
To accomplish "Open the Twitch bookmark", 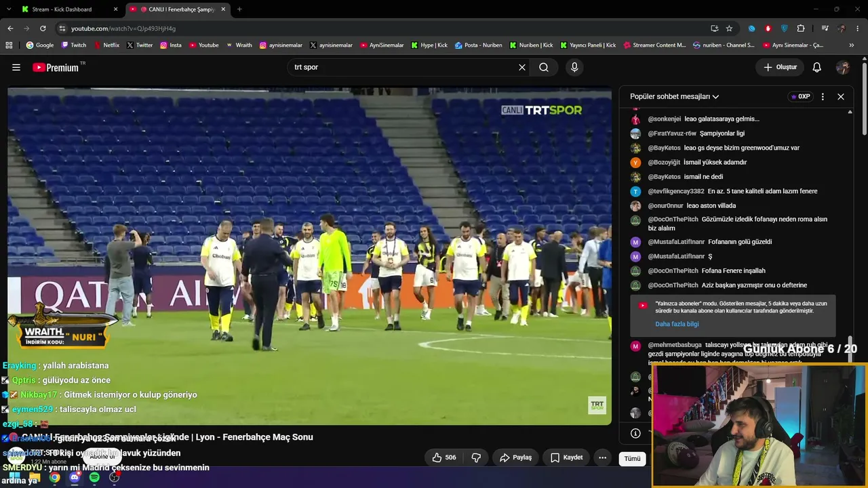I will tap(74, 45).
